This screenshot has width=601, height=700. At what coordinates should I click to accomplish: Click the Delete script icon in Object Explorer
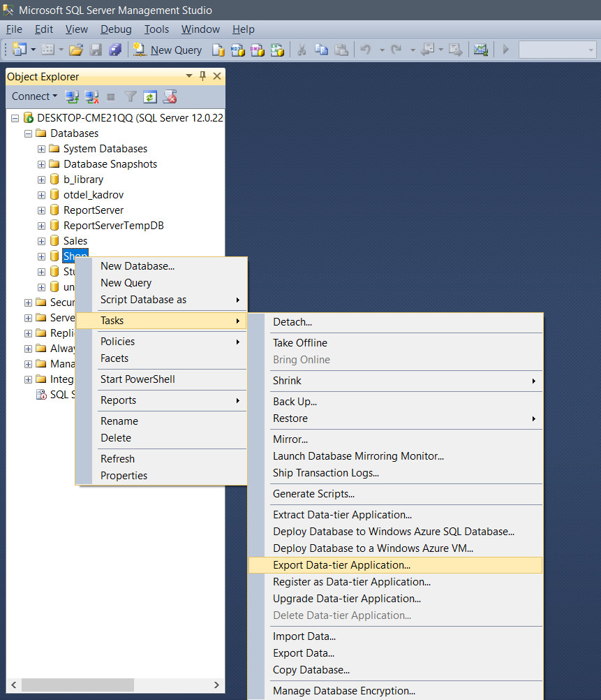click(170, 96)
